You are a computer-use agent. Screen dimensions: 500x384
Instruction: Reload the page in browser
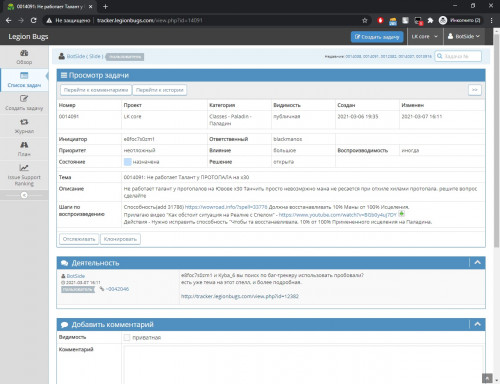click(33, 20)
